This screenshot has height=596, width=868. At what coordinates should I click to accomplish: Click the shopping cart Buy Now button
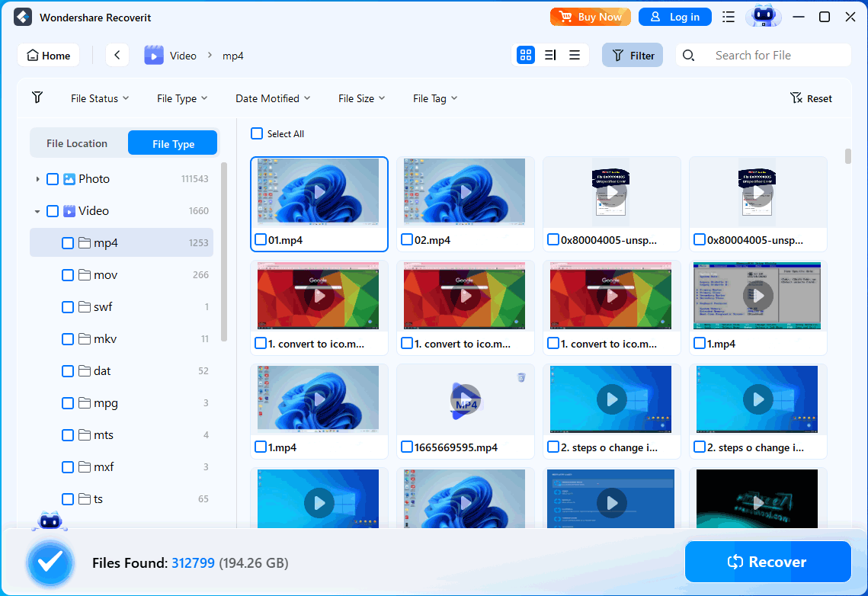(590, 18)
